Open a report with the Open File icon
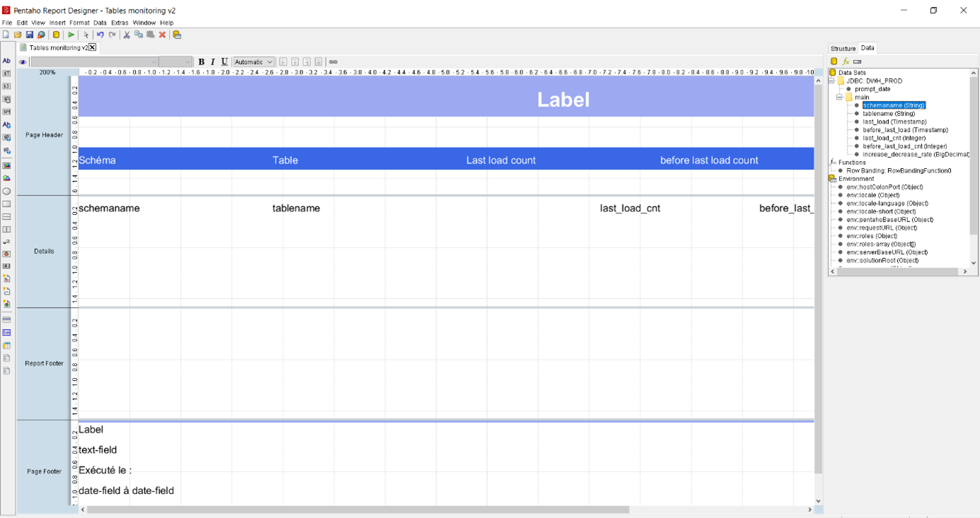Viewport: 980px width, 518px height. tap(17, 34)
